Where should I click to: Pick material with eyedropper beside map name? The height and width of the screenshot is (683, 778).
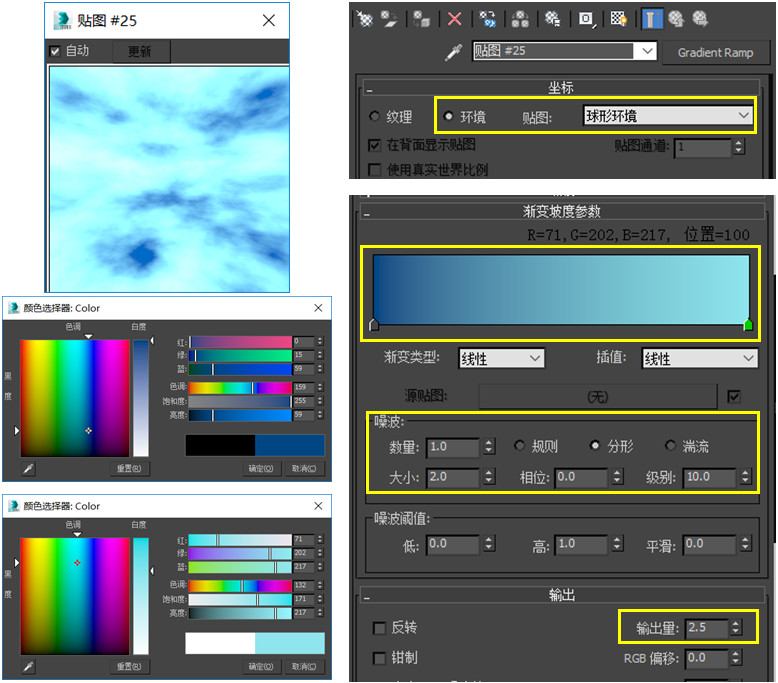[x=453, y=52]
